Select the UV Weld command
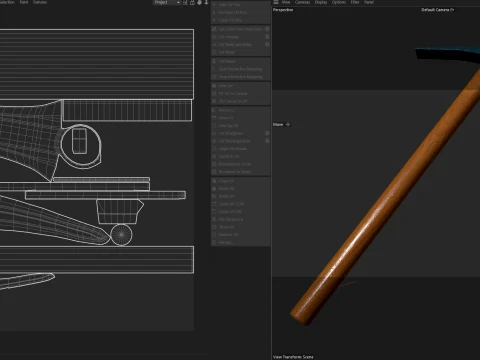 click(x=240, y=52)
